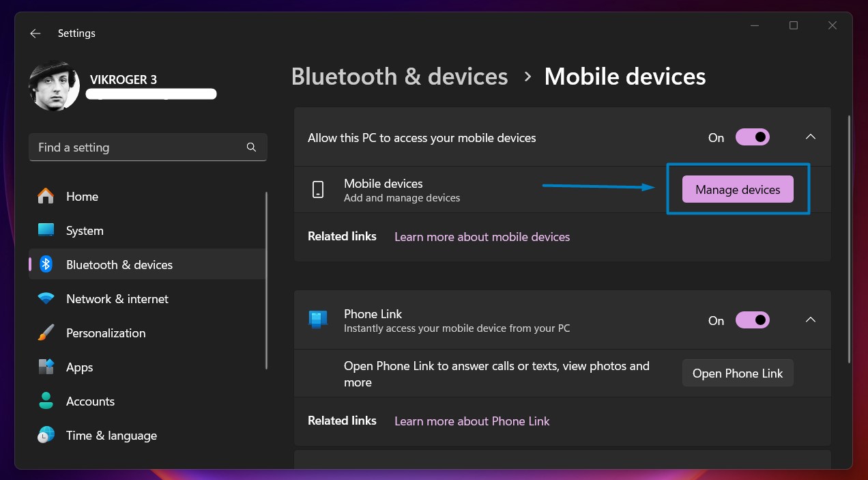Click the Network Wi-Fi icon
Screen dimensions: 868x480
46,299
